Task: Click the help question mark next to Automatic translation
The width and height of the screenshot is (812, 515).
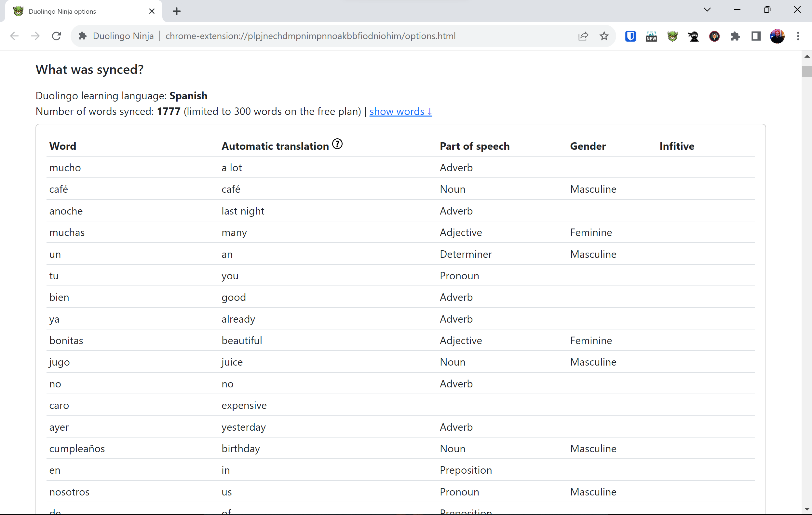Action: coord(337,144)
